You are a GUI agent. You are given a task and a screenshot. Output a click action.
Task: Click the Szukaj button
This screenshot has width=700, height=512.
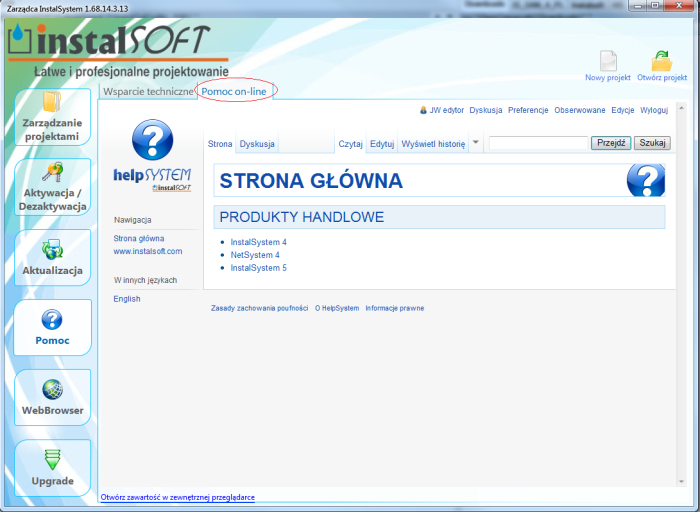coord(652,143)
